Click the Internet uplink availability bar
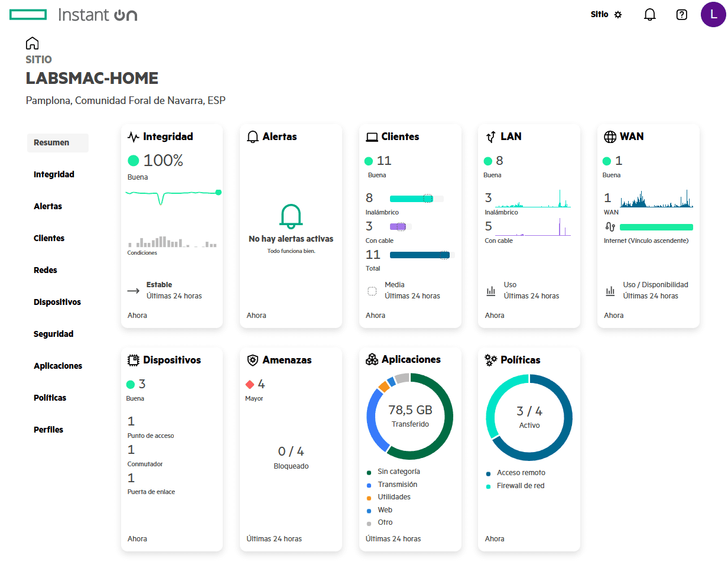The height and width of the screenshot is (562, 728). click(x=656, y=227)
